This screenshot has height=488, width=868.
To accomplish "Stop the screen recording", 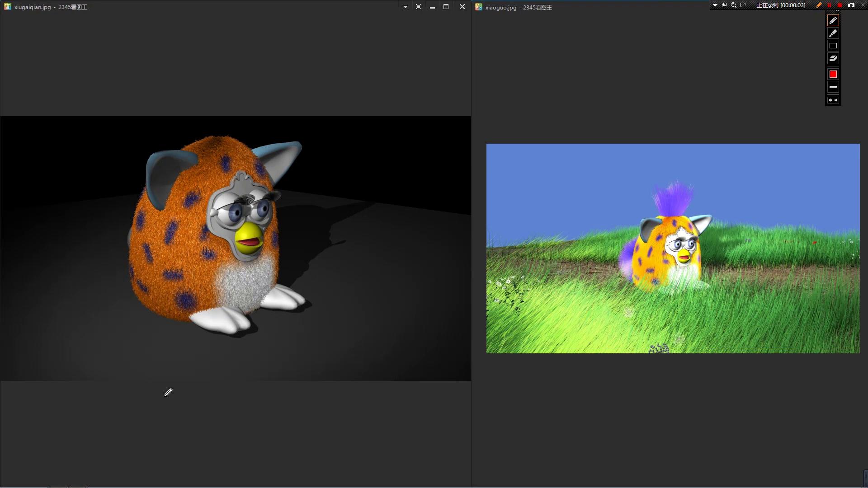I will (x=840, y=5).
